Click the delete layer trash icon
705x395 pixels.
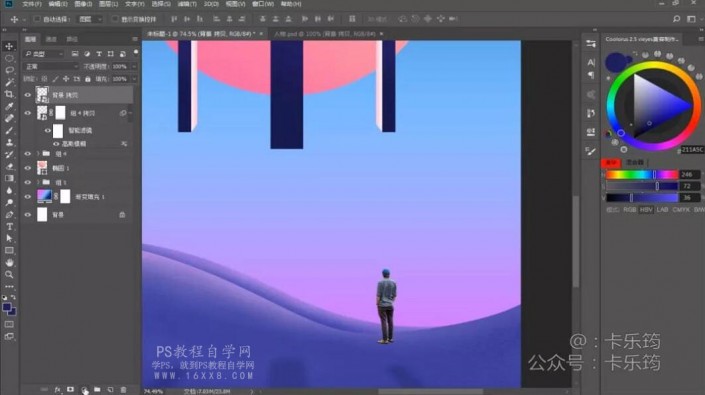(124, 390)
